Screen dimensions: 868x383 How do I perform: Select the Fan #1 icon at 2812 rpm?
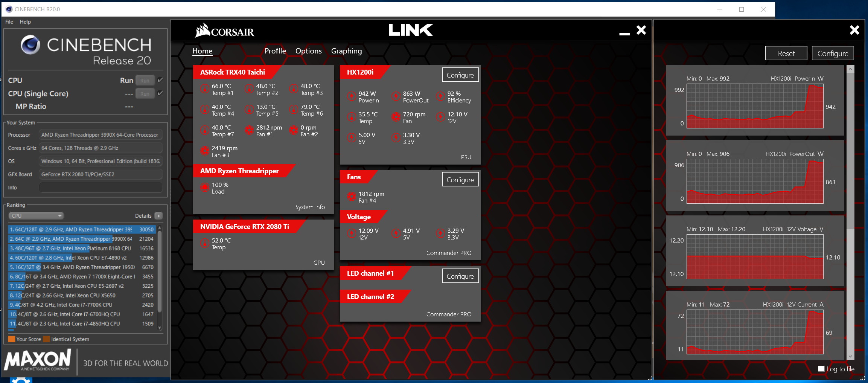[249, 131]
